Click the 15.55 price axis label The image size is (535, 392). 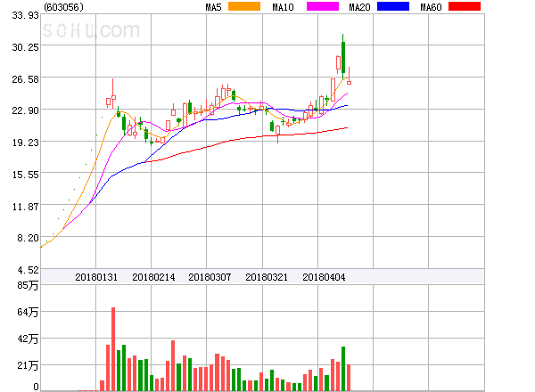(x=26, y=175)
